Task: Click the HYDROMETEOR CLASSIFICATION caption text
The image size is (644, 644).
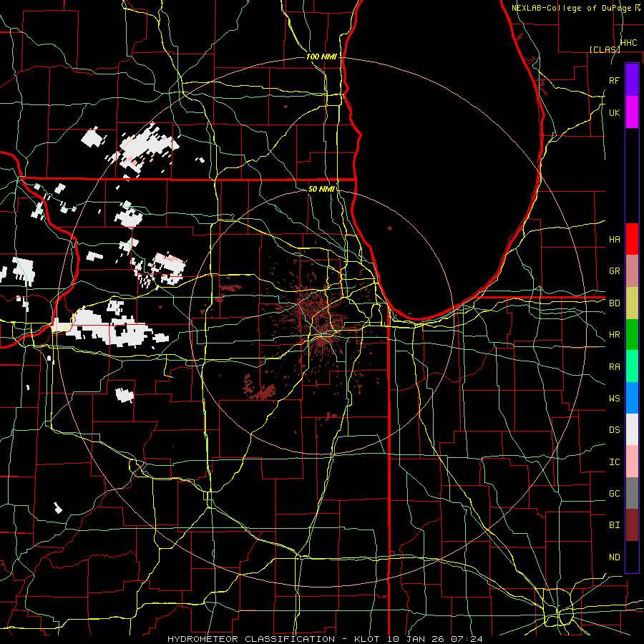Action: [x=251, y=639]
